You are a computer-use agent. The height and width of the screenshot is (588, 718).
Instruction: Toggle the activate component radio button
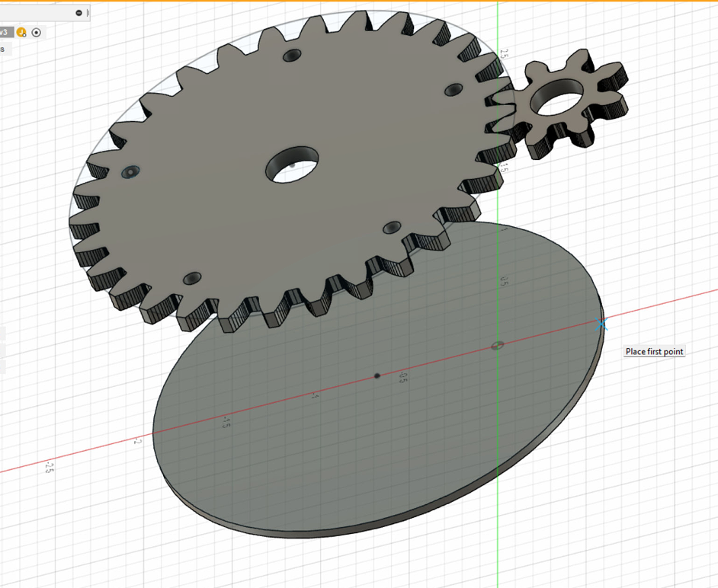pyautogui.click(x=37, y=33)
